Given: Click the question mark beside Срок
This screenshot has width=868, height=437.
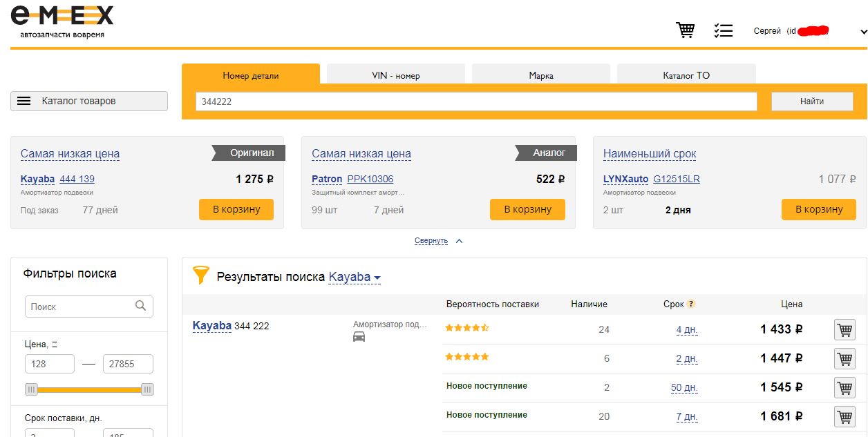Looking at the screenshot, I should (690, 304).
